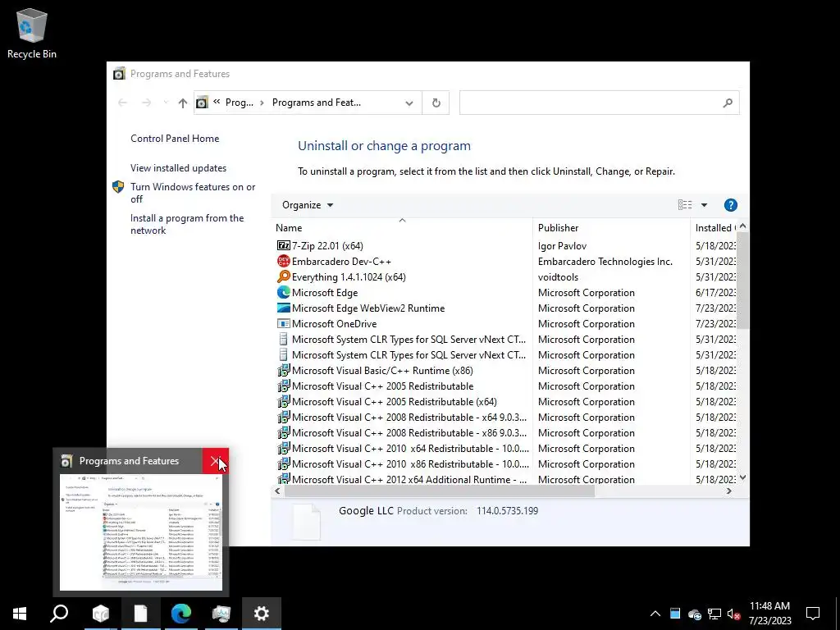Click the vertical scrollbar thumb in program list
The image size is (840, 630).
(x=742, y=281)
